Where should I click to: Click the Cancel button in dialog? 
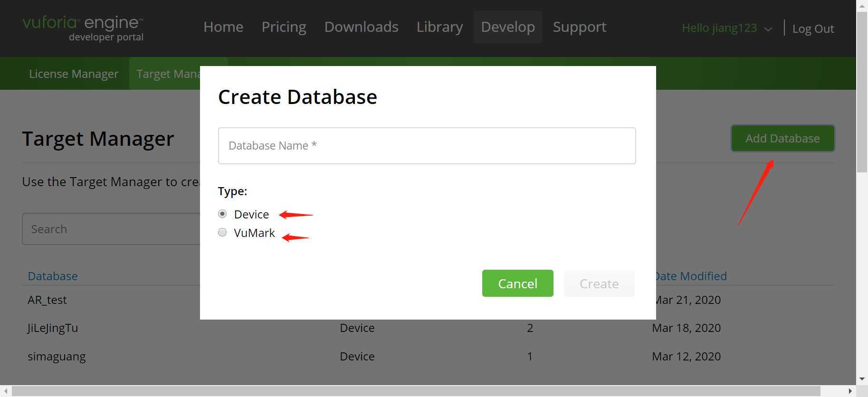[517, 284]
